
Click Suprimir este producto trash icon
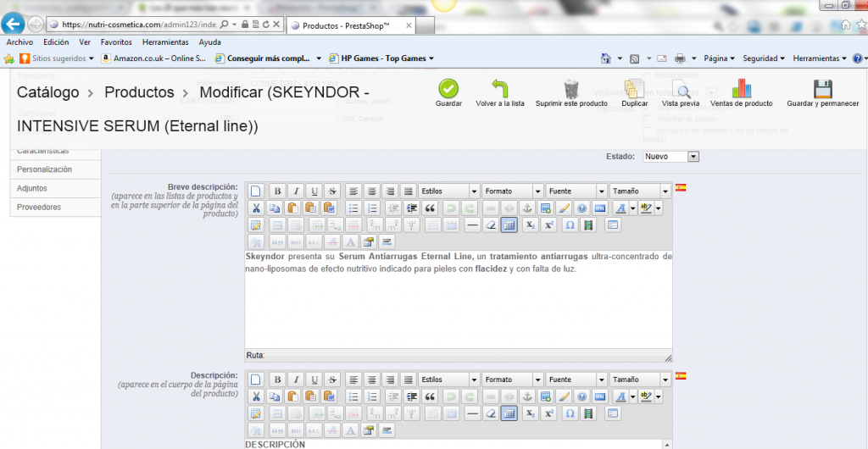pyautogui.click(x=571, y=88)
